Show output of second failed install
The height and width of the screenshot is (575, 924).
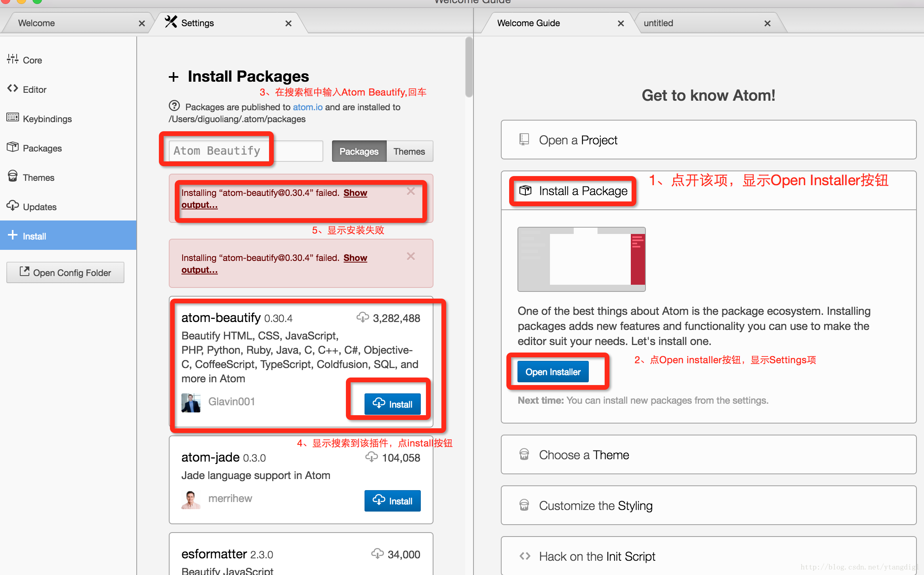tap(355, 258)
